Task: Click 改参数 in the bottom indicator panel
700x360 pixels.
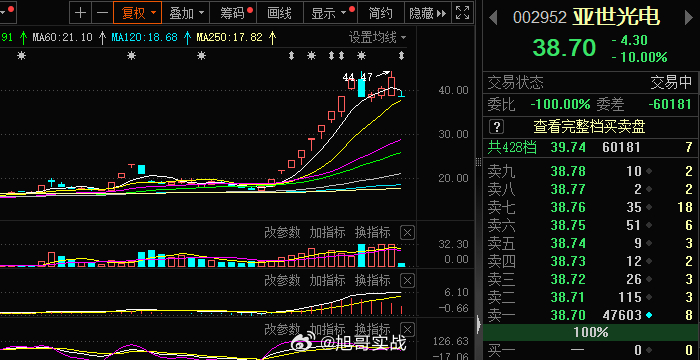Action: pos(282,330)
